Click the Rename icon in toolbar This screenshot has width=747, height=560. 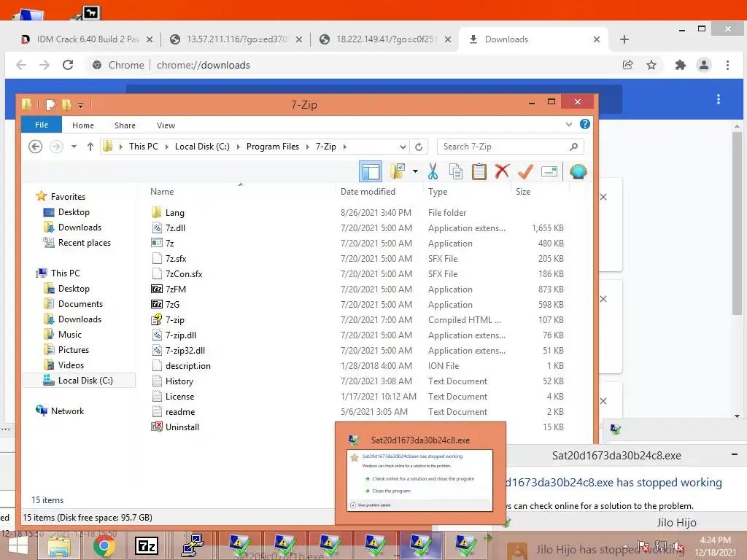pyautogui.click(x=549, y=171)
